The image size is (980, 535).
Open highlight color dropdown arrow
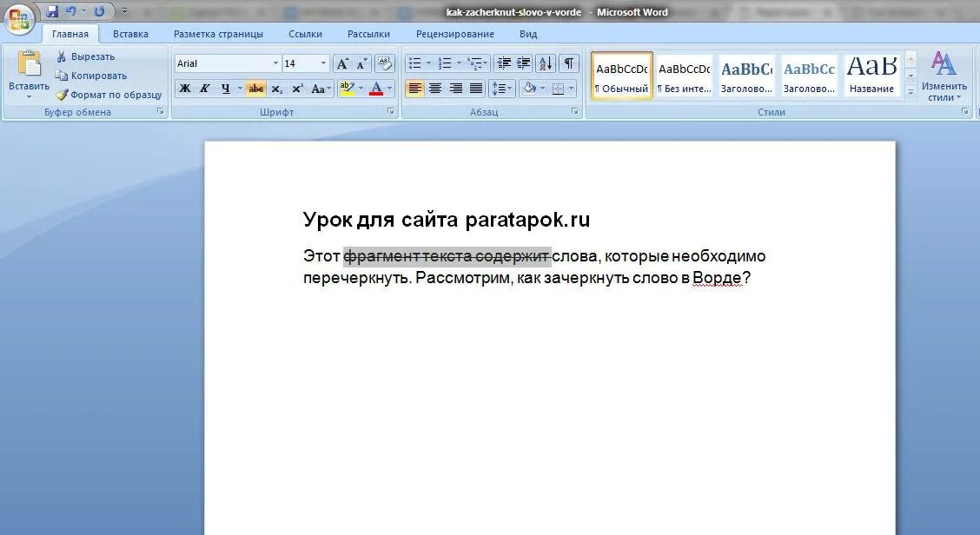pyautogui.click(x=361, y=89)
